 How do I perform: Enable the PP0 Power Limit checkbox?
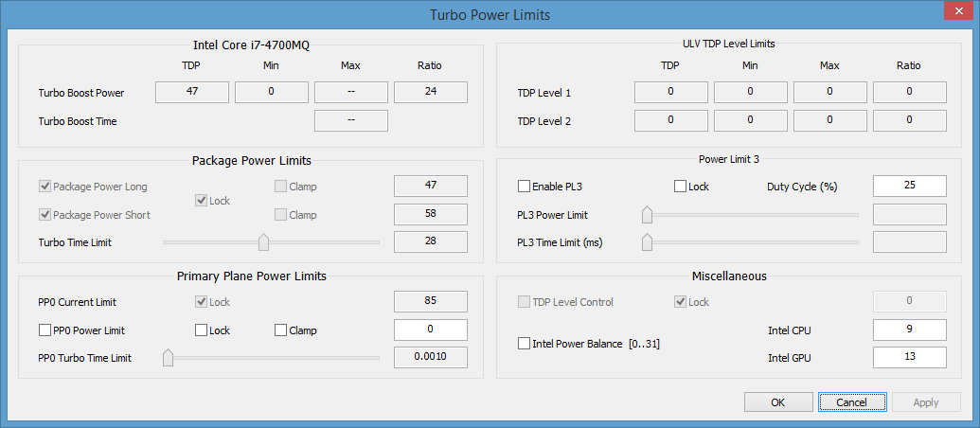(x=45, y=330)
